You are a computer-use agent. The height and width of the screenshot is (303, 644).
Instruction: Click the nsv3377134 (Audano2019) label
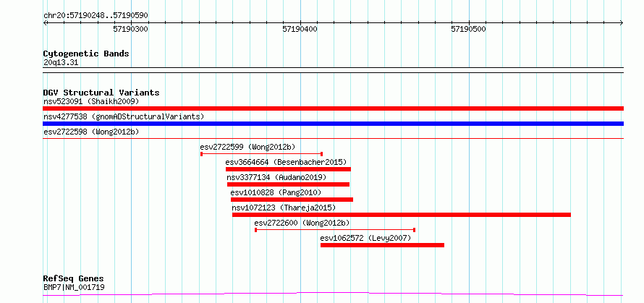point(276,177)
